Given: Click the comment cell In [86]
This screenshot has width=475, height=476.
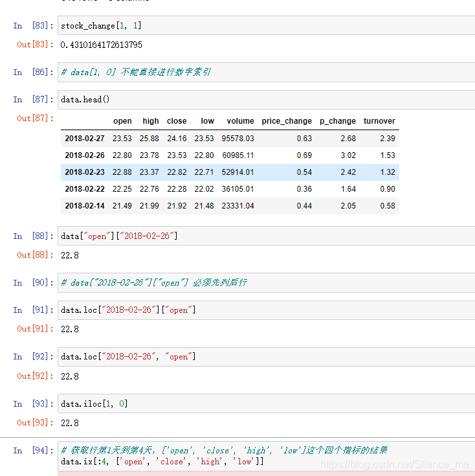Looking at the screenshot, I should point(267,73).
